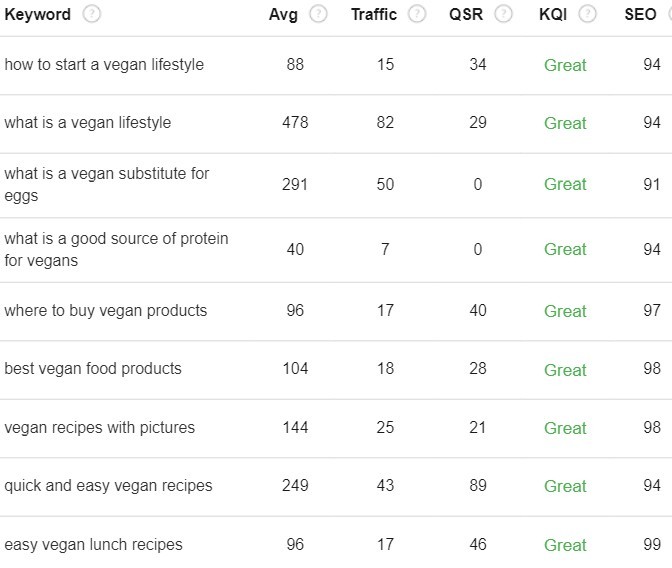Click the SEO column header
The image size is (672, 568).
(640, 15)
